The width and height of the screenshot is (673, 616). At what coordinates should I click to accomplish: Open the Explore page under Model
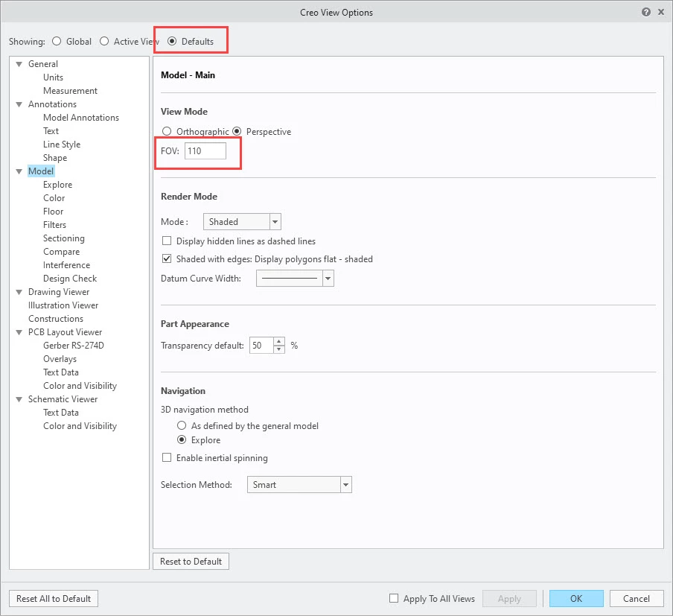point(57,184)
